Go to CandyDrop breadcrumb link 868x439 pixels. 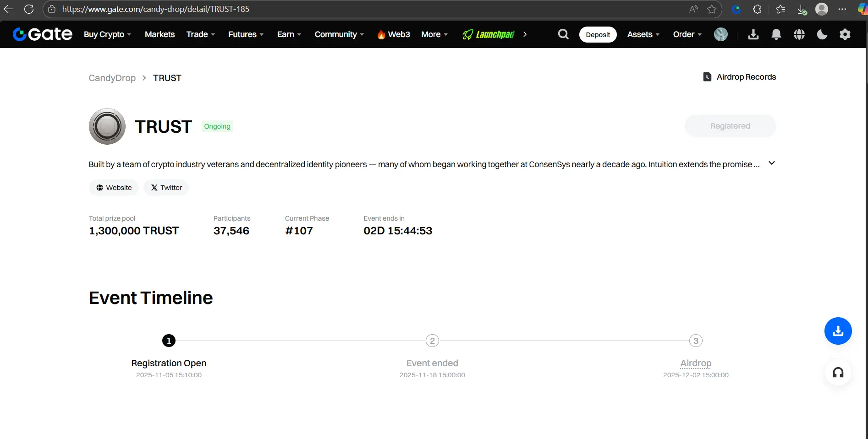click(112, 78)
